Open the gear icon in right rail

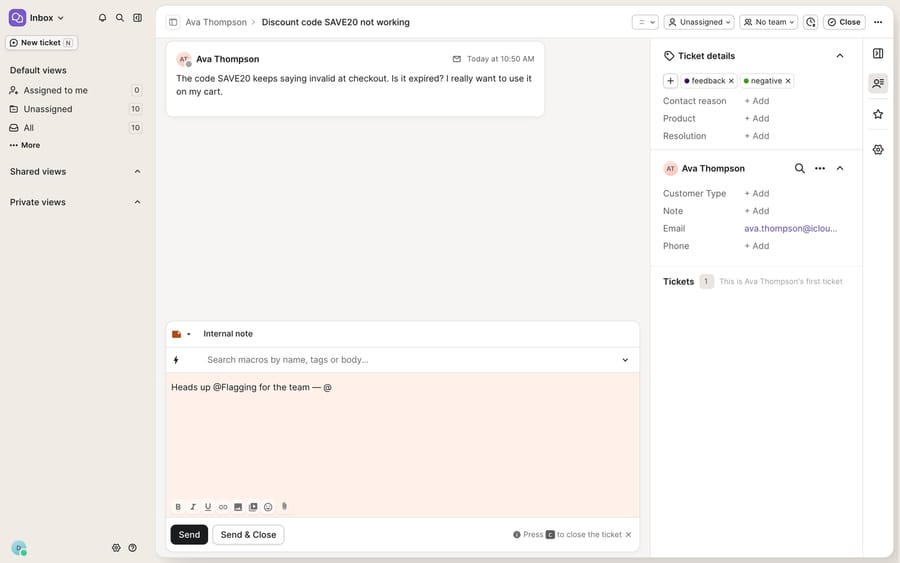[x=878, y=150]
